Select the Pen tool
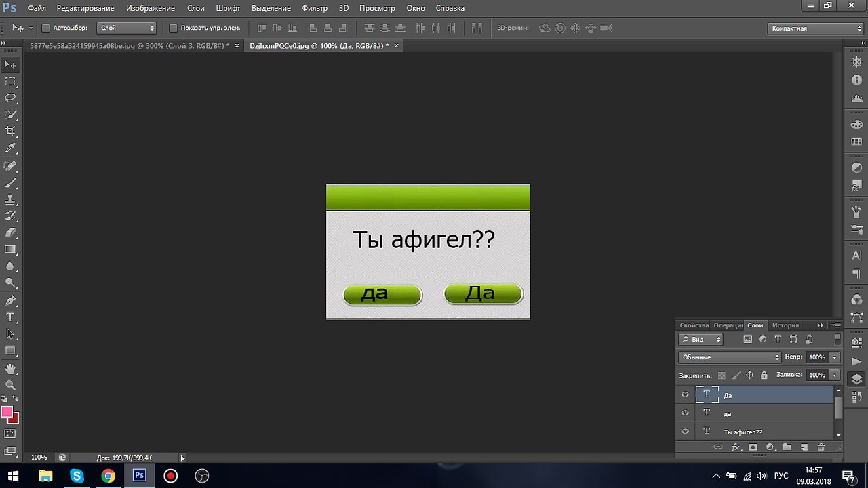The image size is (868, 488). (10, 301)
